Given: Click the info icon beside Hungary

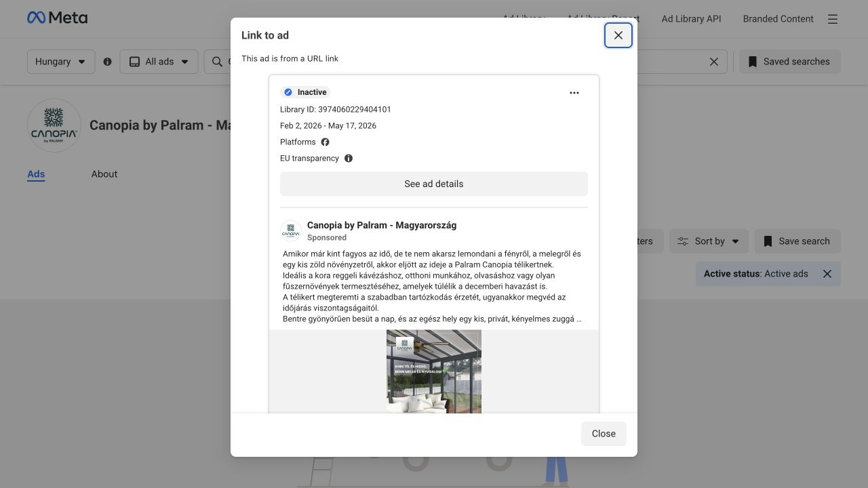Looking at the screenshot, I should (107, 62).
